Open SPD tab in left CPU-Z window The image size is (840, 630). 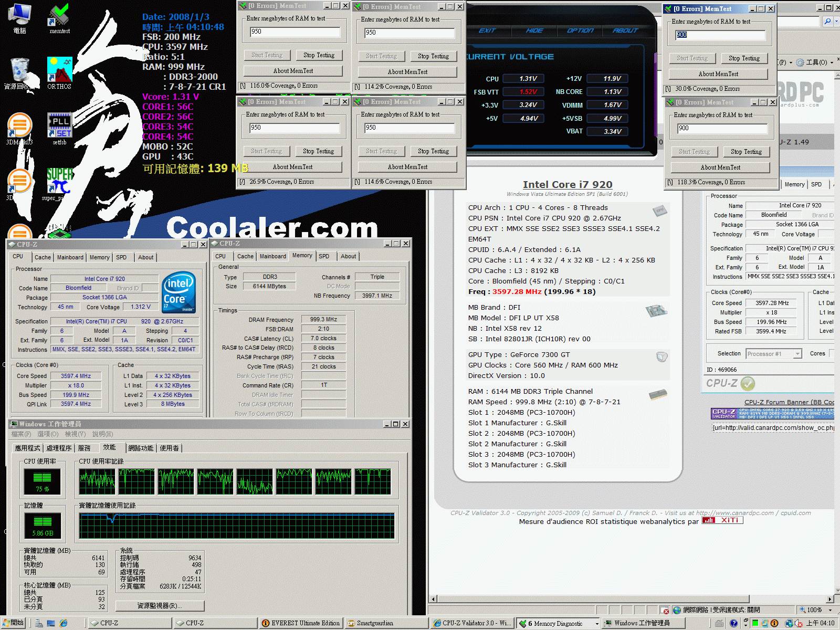(121, 257)
